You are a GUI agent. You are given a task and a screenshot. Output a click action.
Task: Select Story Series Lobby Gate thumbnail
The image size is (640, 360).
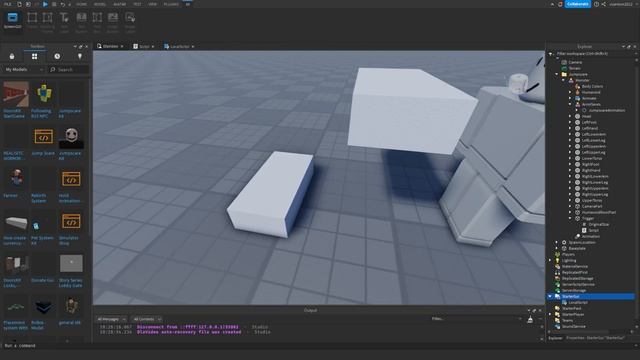tap(71, 264)
